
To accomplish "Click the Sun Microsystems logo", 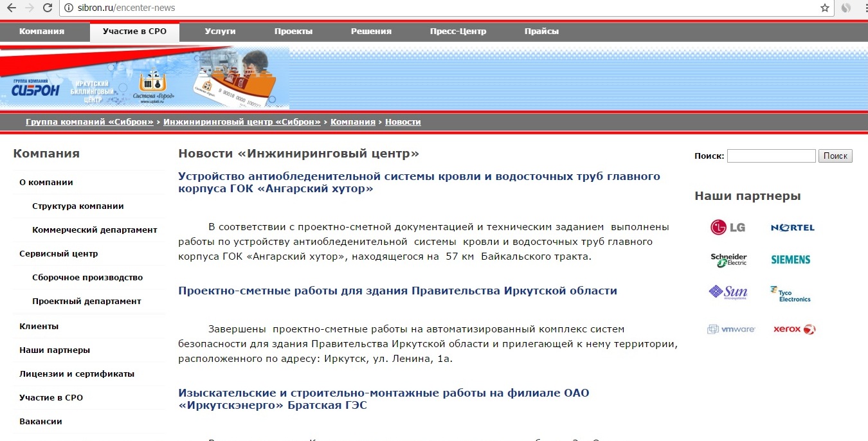I will pyautogui.click(x=728, y=293).
